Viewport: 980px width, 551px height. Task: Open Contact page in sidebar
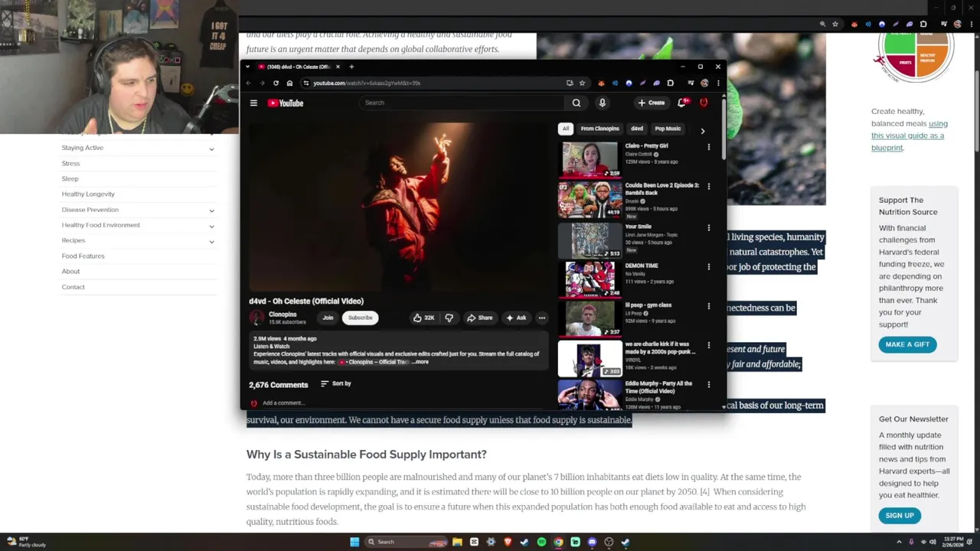pyautogui.click(x=73, y=287)
